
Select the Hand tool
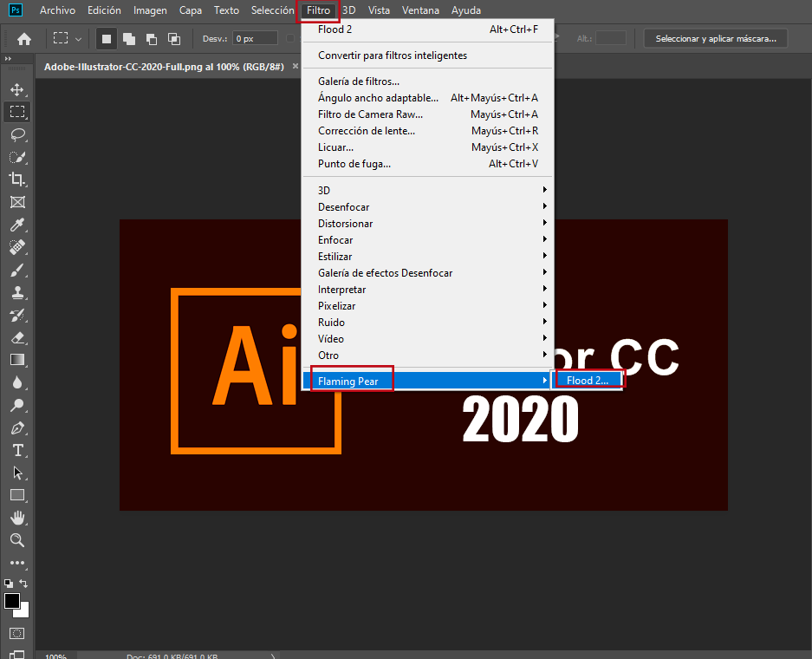tap(17, 518)
